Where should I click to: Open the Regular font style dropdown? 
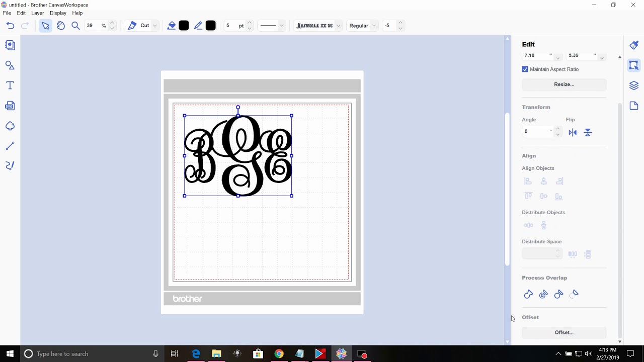tap(374, 26)
